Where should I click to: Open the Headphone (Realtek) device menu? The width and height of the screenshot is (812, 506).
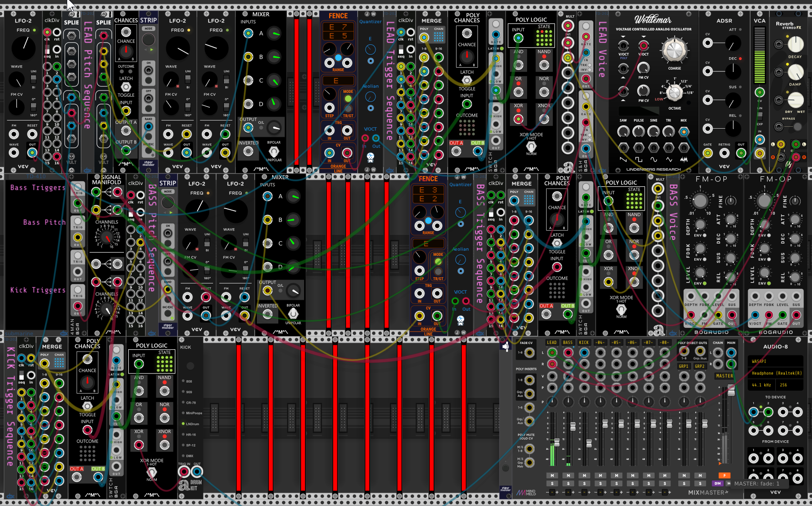pyautogui.click(x=775, y=373)
